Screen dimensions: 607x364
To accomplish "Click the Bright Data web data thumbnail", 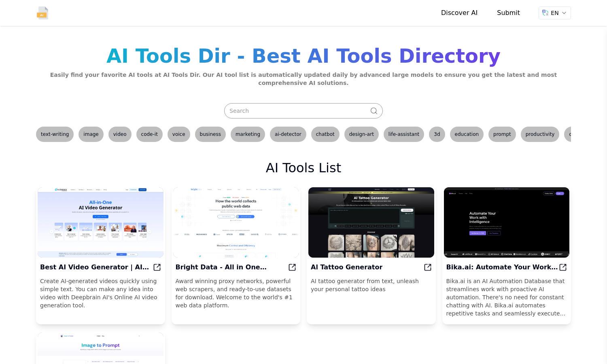I will point(236,222).
